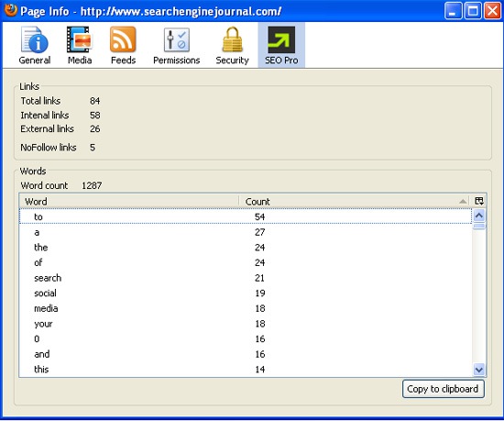The height and width of the screenshot is (421, 504).
Task: Select the SEO Pro tab
Action: point(281,45)
